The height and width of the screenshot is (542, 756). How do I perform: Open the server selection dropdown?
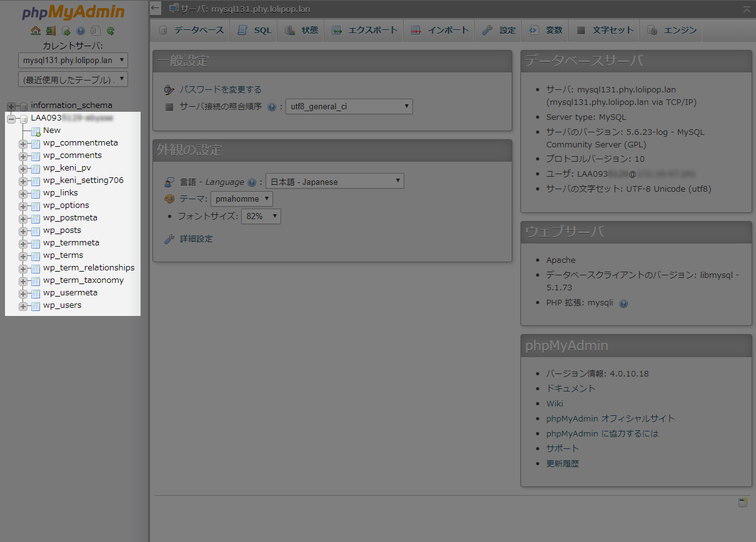(x=72, y=60)
